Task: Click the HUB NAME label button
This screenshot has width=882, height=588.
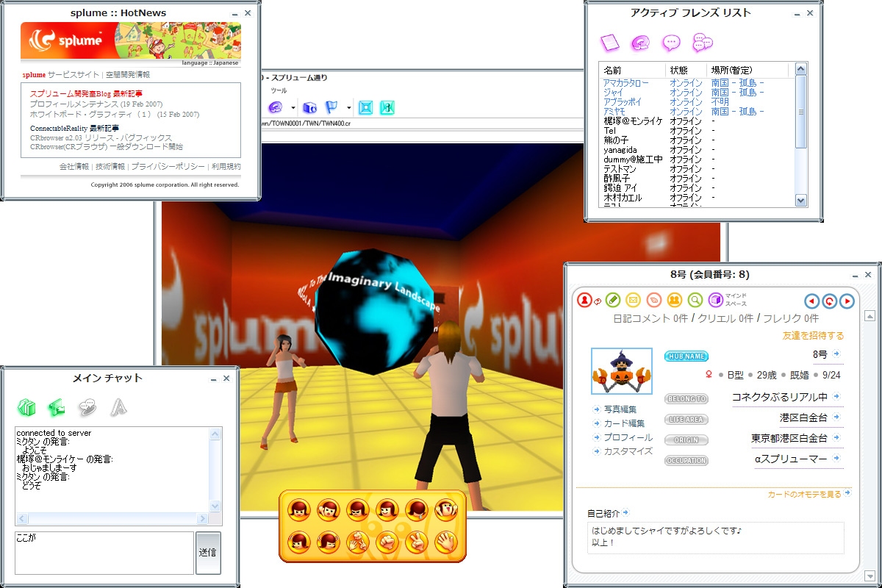Action: pos(686,356)
